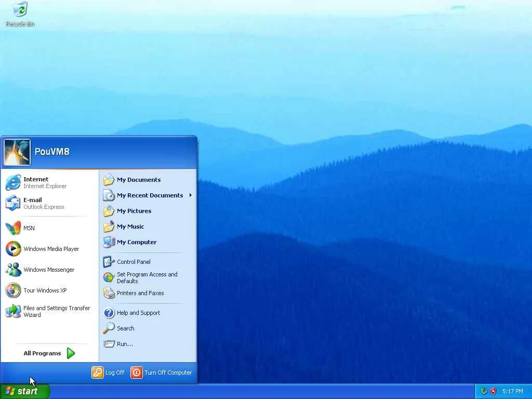Click the Windows Media Player icon

coord(13,249)
